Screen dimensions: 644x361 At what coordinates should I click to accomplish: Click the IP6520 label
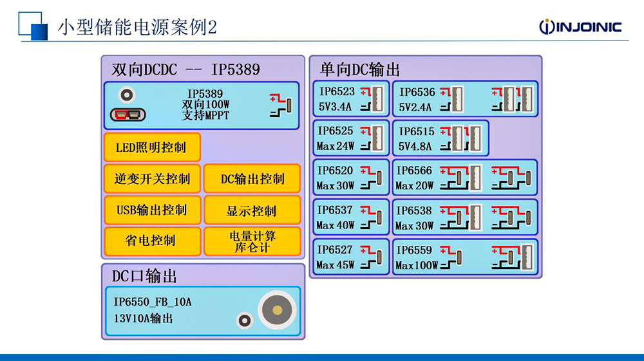335,171
